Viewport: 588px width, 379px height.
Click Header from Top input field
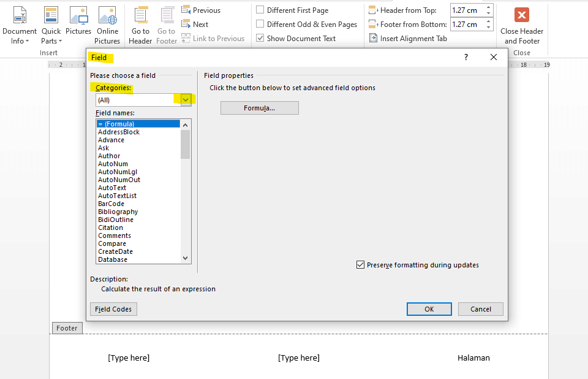(x=467, y=10)
